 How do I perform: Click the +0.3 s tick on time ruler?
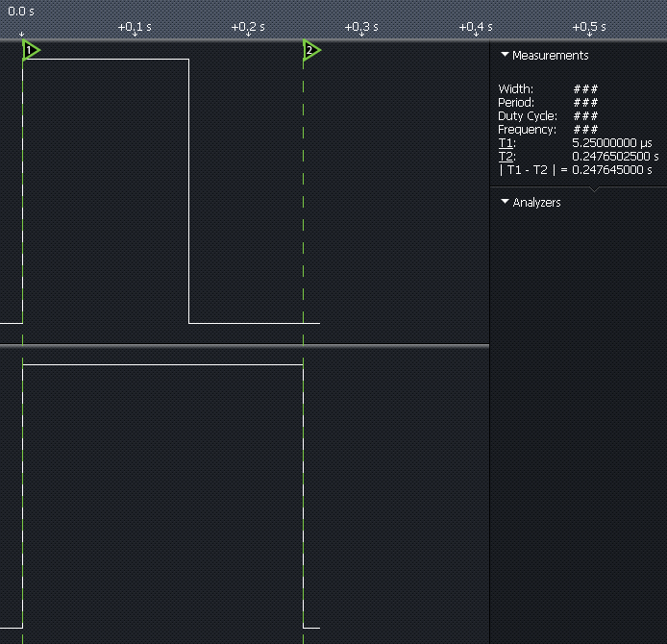pos(361,28)
